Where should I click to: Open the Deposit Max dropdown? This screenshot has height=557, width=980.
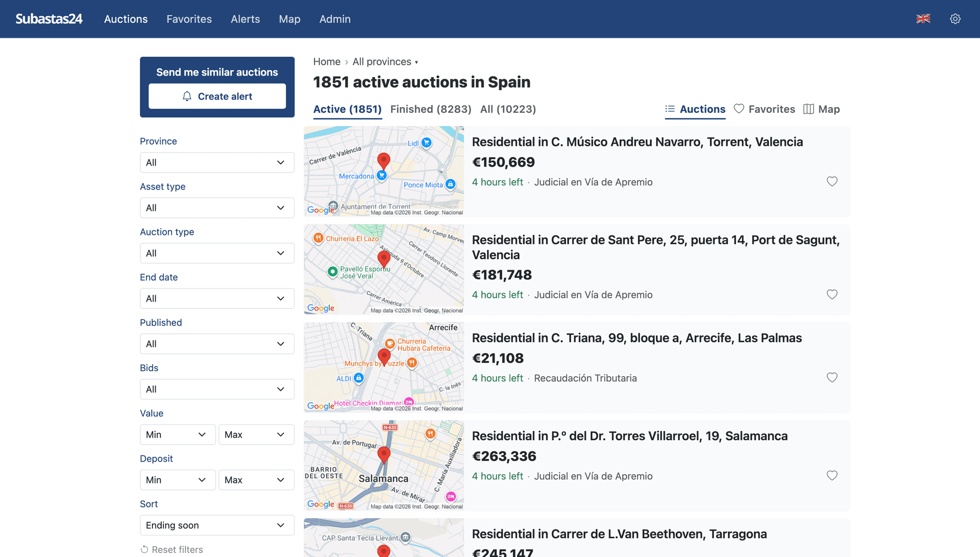click(256, 480)
